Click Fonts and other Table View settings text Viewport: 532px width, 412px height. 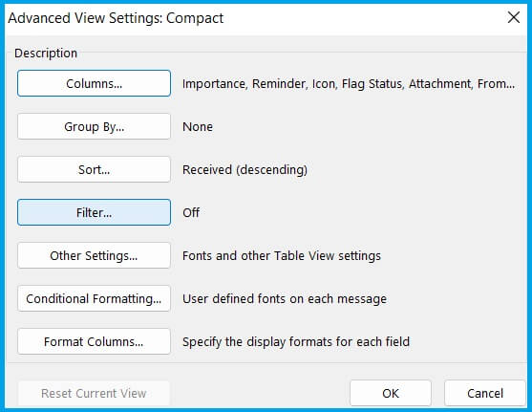tap(282, 256)
